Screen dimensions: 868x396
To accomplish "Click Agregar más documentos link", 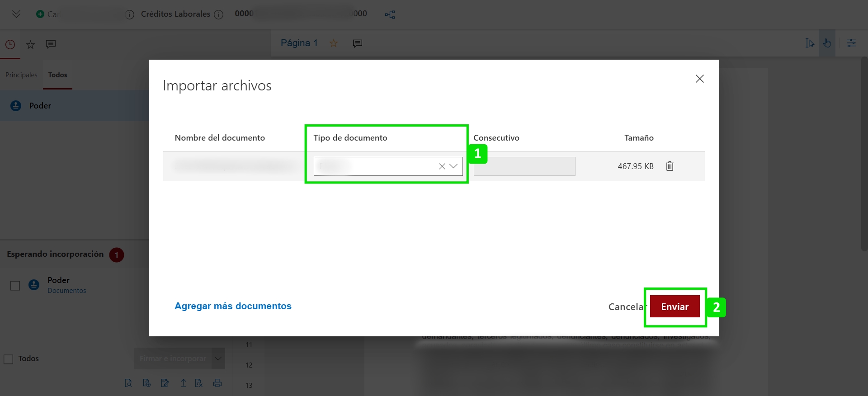I will [233, 306].
